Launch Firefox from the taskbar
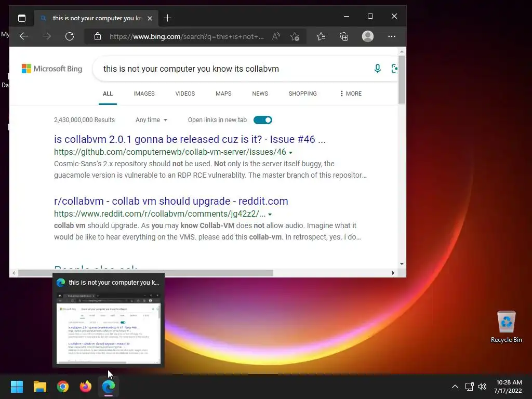 pos(86,387)
